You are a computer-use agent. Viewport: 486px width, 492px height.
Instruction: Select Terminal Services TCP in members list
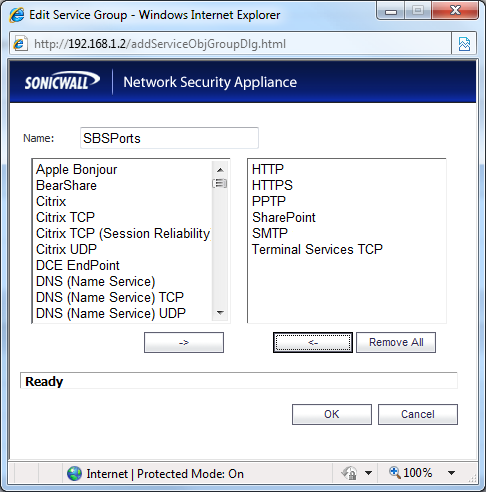[317, 249]
